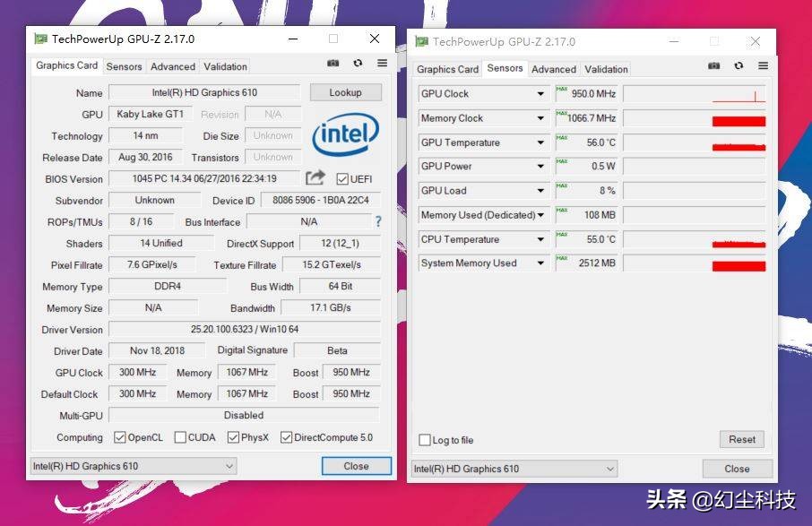
Task: Open Memory Used (Dedicated) sensor dropdown
Action: point(540,215)
